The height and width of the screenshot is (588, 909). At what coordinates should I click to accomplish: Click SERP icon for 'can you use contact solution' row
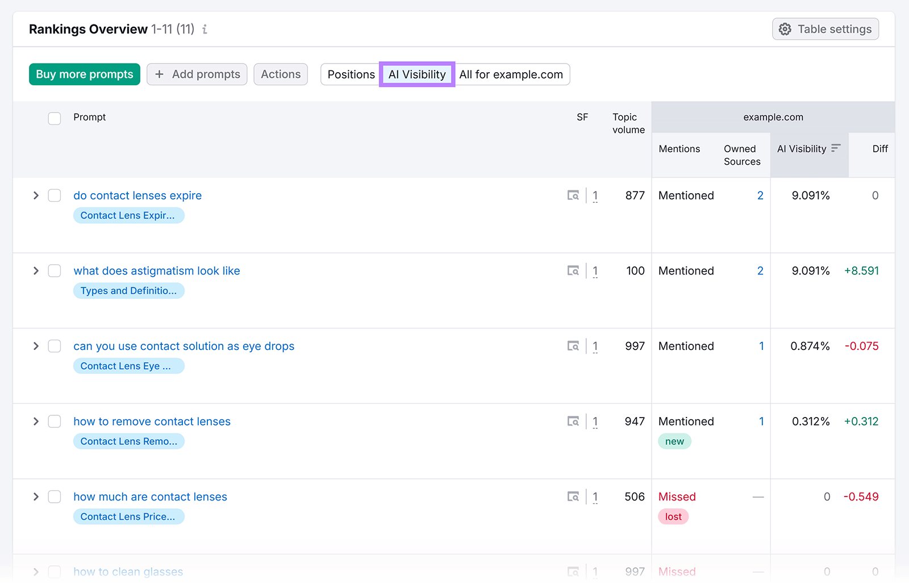573,347
